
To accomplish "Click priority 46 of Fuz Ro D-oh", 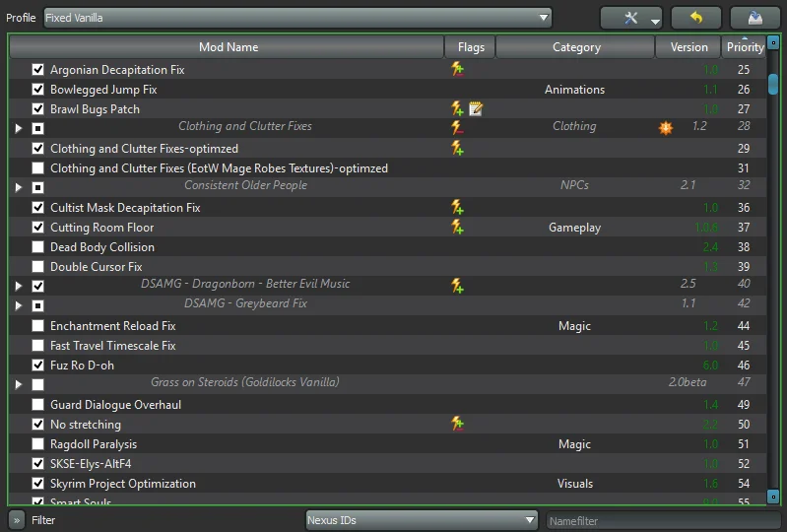I will click(744, 365).
